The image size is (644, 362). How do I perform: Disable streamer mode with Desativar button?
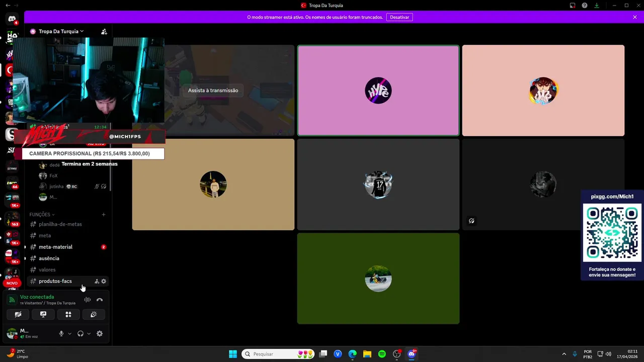(x=399, y=17)
